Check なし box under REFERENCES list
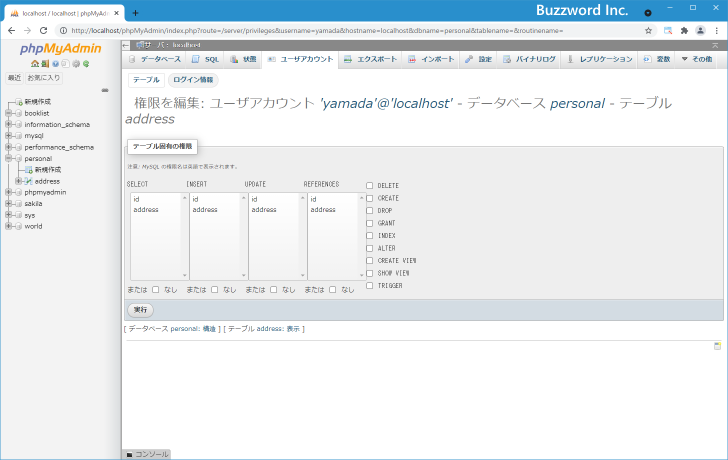 332,290
